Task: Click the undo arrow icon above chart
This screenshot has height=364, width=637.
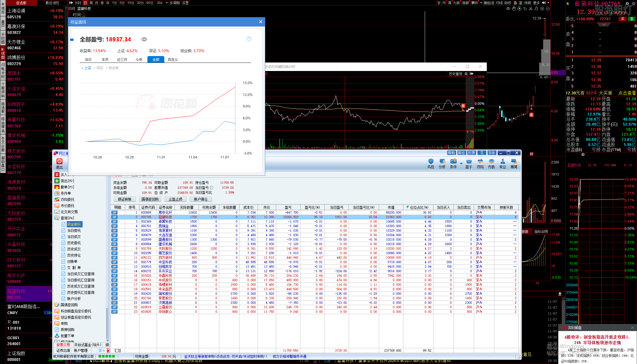Action: point(525,9)
